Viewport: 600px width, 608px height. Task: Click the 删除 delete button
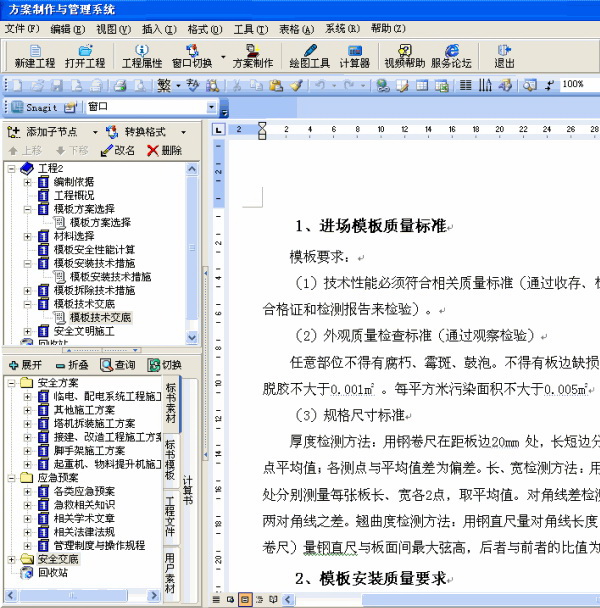pyautogui.click(x=164, y=150)
